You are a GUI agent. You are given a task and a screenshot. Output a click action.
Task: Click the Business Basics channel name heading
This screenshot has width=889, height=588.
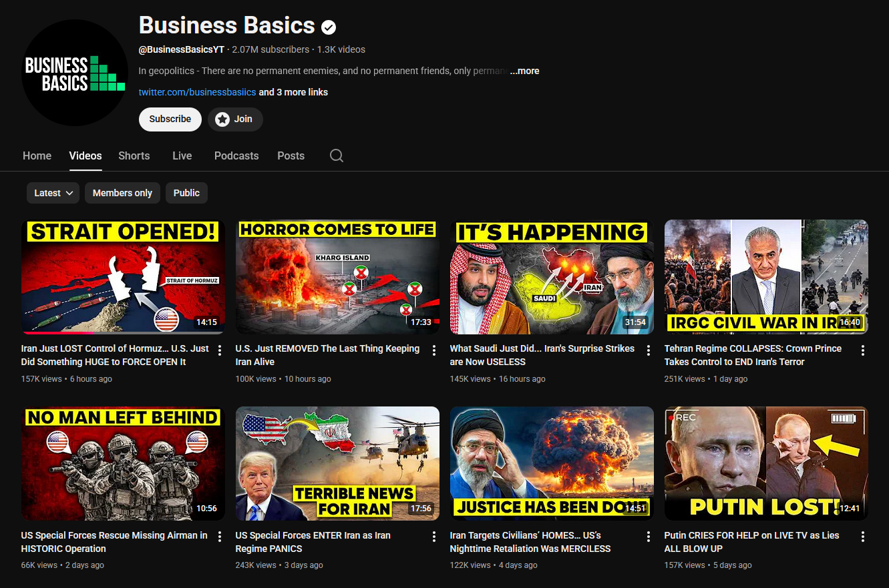pyautogui.click(x=227, y=25)
